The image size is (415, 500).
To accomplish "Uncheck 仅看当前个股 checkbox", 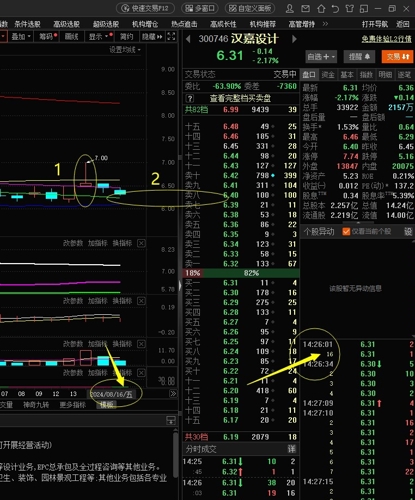I will click(346, 231).
